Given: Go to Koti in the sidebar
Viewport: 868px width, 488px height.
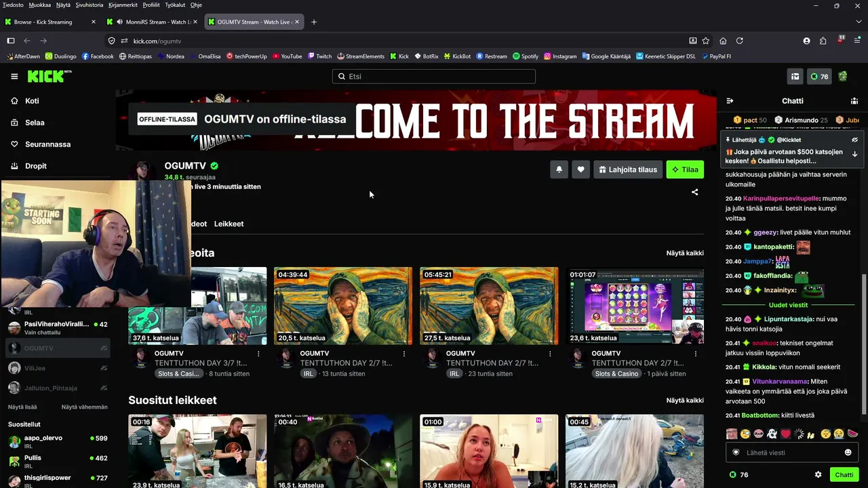Looking at the screenshot, I should [32, 101].
